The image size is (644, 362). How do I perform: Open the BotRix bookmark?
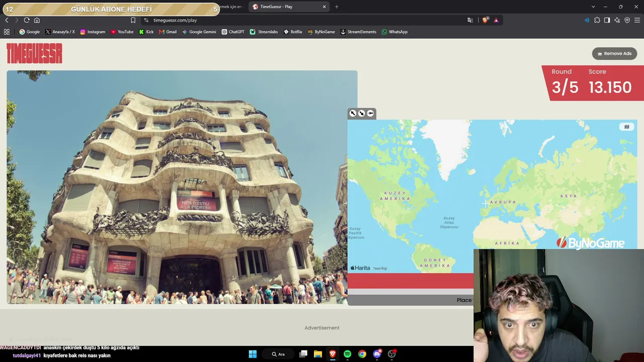293,32
